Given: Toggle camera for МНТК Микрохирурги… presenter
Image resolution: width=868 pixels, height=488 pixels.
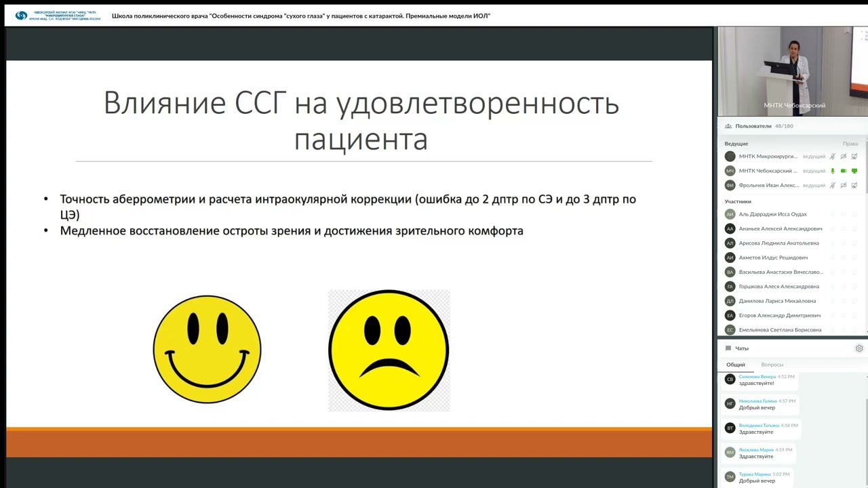Looking at the screenshot, I should (844, 157).
